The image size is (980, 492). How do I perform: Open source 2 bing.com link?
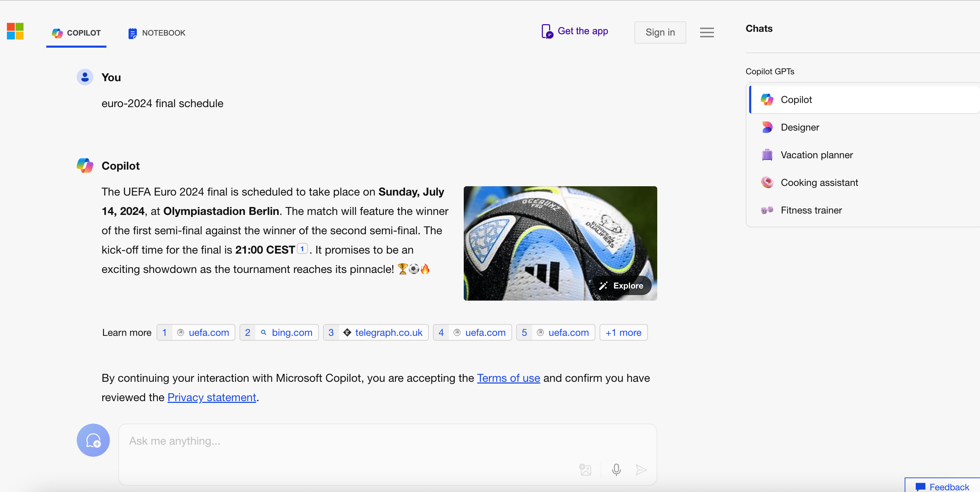[x=279, y=333]
